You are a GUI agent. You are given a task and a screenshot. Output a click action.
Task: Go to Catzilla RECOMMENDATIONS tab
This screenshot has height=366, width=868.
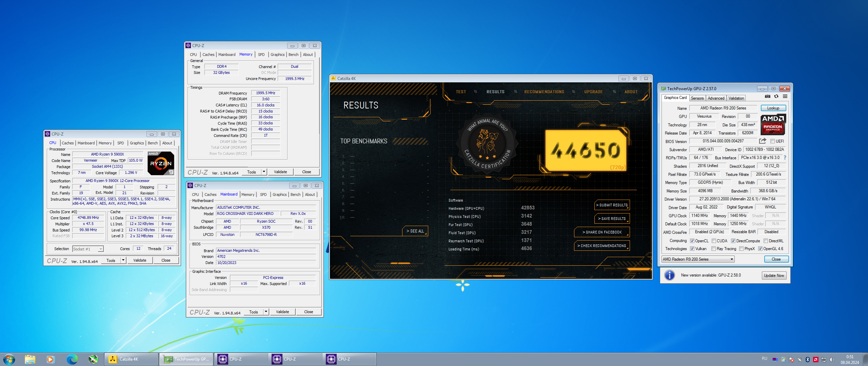pyautogui.click(x=544, y=92)
